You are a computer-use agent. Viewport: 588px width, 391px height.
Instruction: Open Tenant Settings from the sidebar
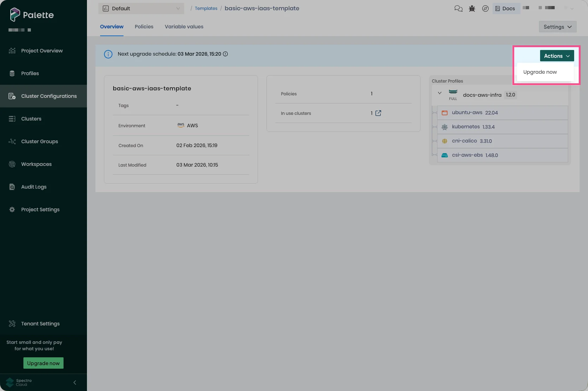pos(12,323)
